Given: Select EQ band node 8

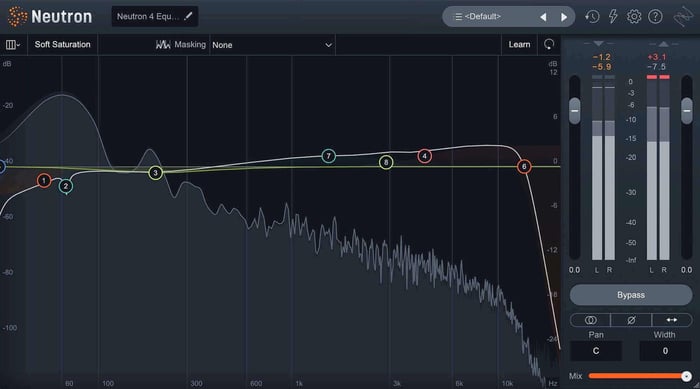Looking at the screenshot, I should pyautogui.click(x=386, y=162).
